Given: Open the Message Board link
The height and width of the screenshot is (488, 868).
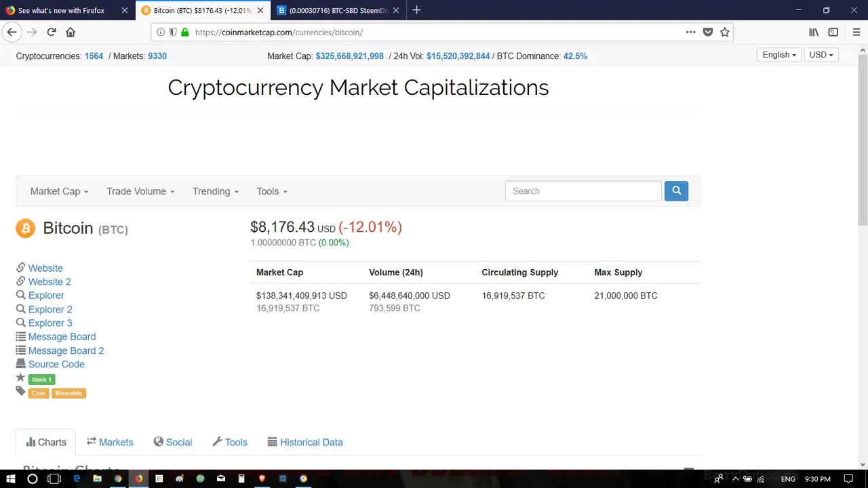Looking at the screenshot, I should [62, 337].
